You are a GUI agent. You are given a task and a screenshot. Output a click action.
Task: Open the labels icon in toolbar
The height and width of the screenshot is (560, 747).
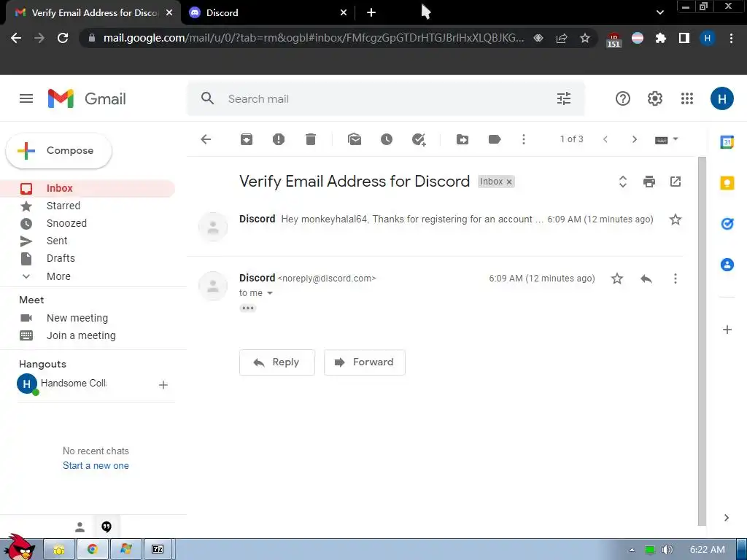pyautogui.click(x=495, y=139)
